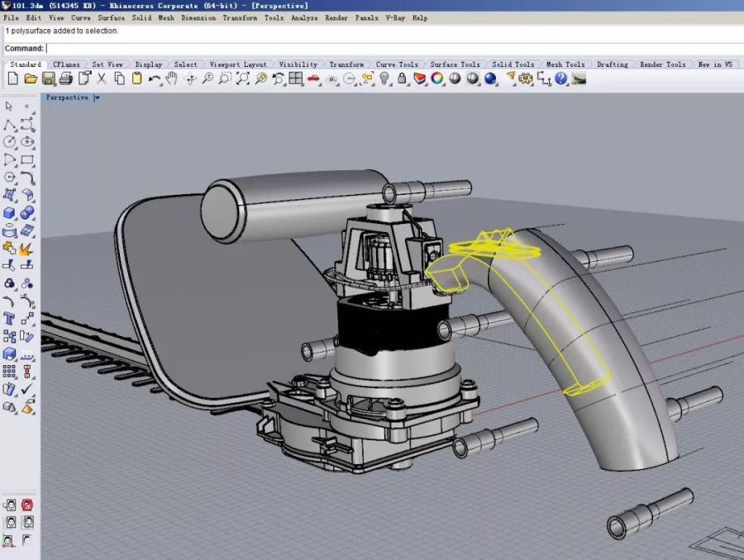Click the Save file icon
Viewport: 744px width, 560px height.
[x=48, y=78]
